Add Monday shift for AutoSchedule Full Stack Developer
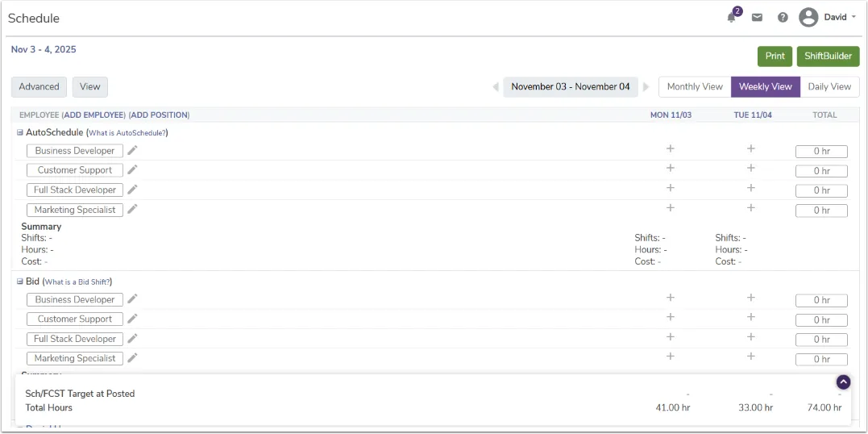The image size is (868, 434). pyautogui.click(x=671, y=188)
